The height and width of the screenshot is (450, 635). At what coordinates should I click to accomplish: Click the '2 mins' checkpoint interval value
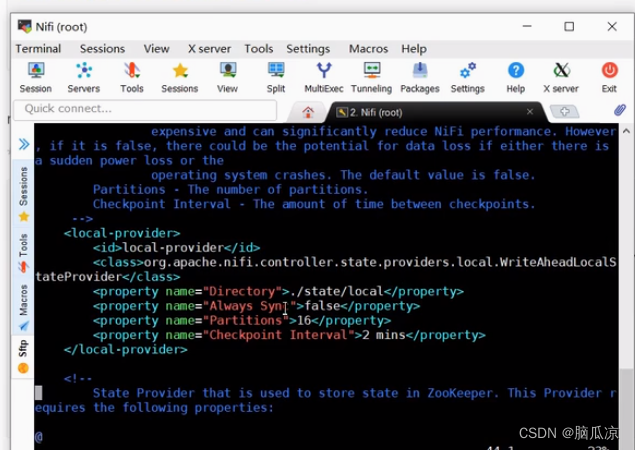[x=384, y=335]
